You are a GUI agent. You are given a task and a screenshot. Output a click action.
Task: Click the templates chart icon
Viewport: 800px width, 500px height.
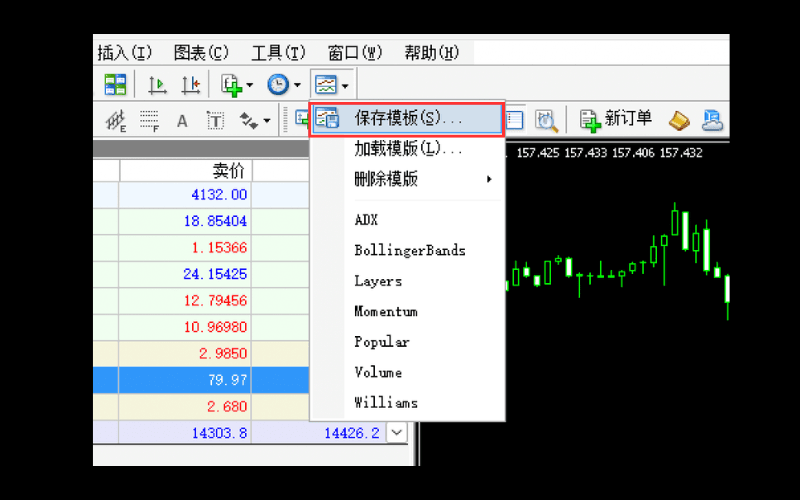coord(326,85)
